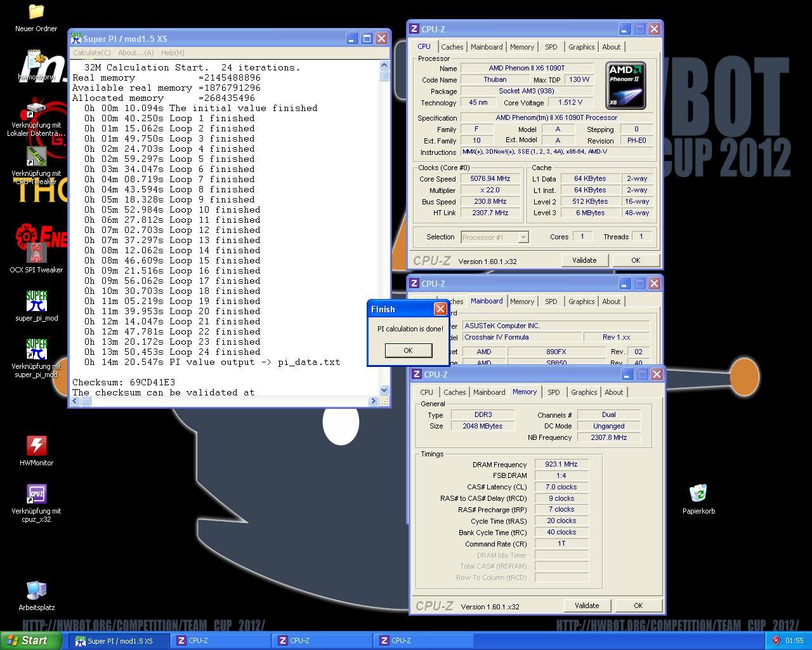This screenshot has width=812, height=650.
Task: Open Graphics tab in top CPU-Z window
Action: (582, 47)
